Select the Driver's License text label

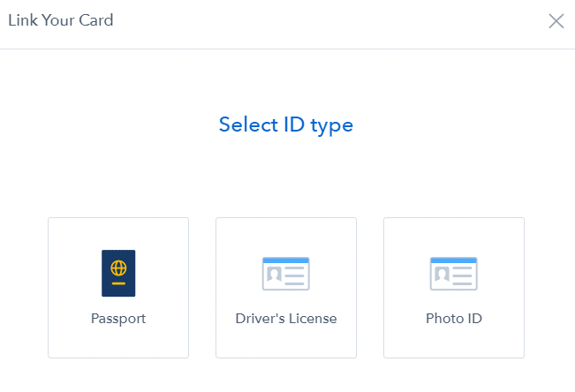[x=286, y=319]
